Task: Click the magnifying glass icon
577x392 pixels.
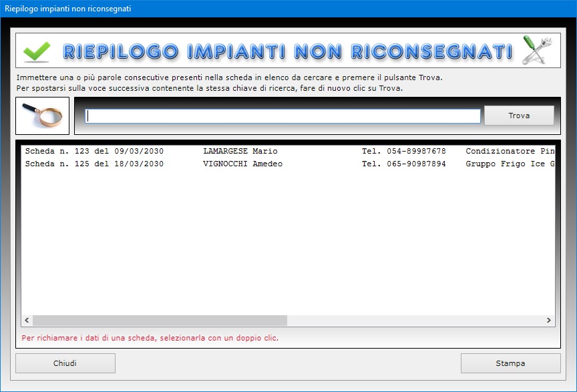Action: coord(42,116)
